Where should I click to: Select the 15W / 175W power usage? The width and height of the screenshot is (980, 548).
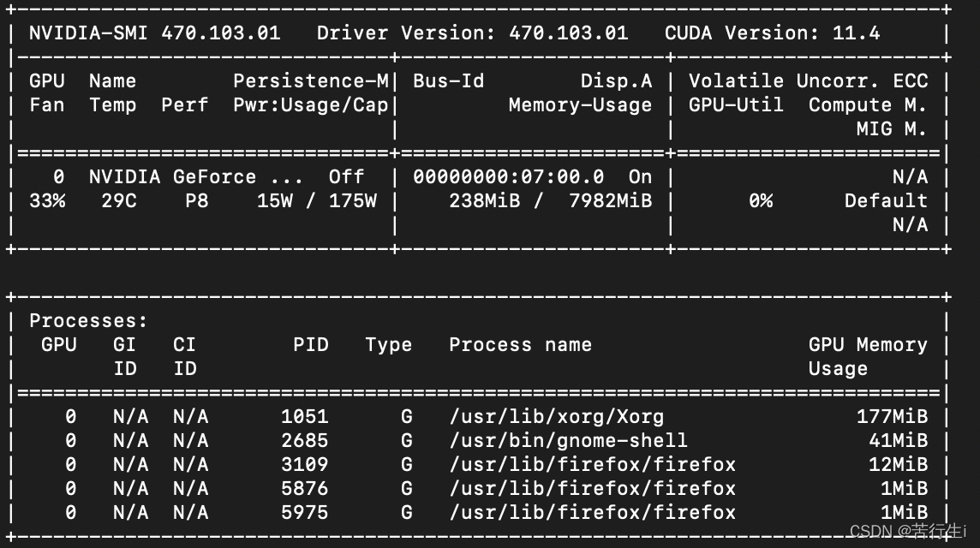(x=317, y=200)
